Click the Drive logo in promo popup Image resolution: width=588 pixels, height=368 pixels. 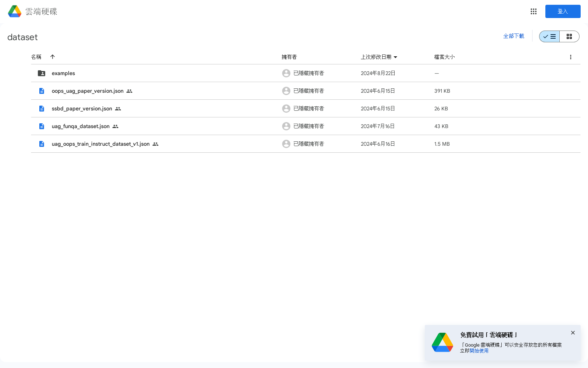(442, 342)
